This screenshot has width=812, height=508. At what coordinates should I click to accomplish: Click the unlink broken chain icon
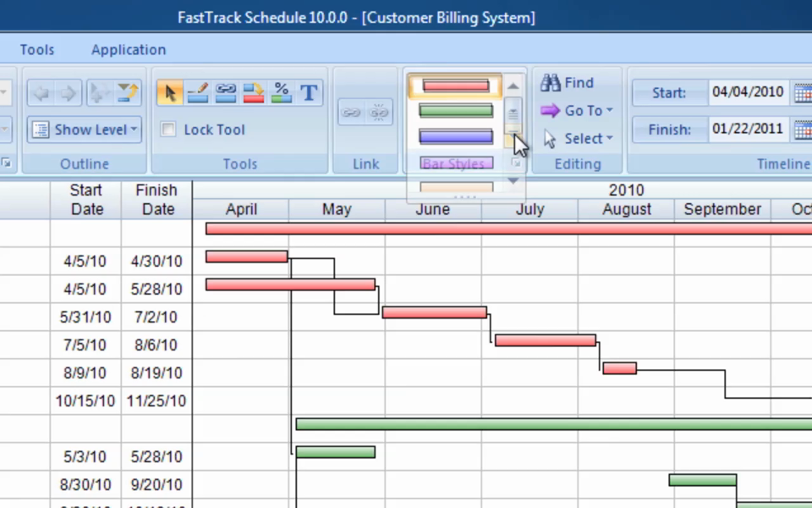(379, 112)
